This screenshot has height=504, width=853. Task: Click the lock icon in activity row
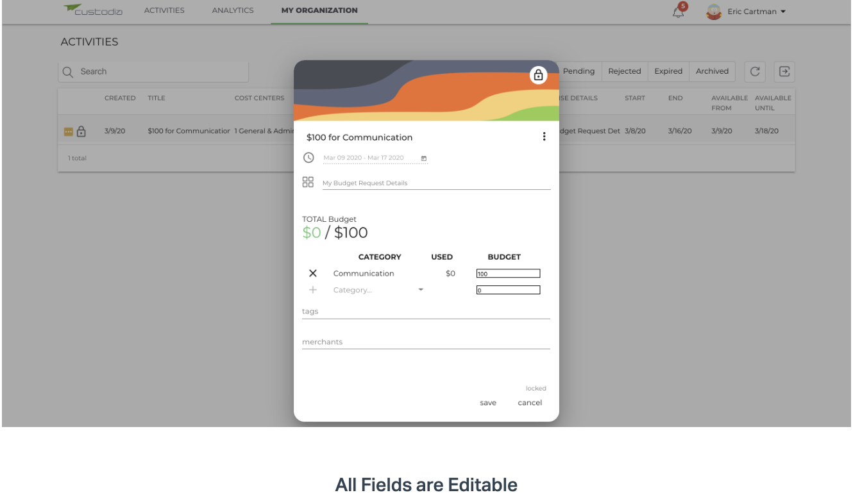(81, 131)
